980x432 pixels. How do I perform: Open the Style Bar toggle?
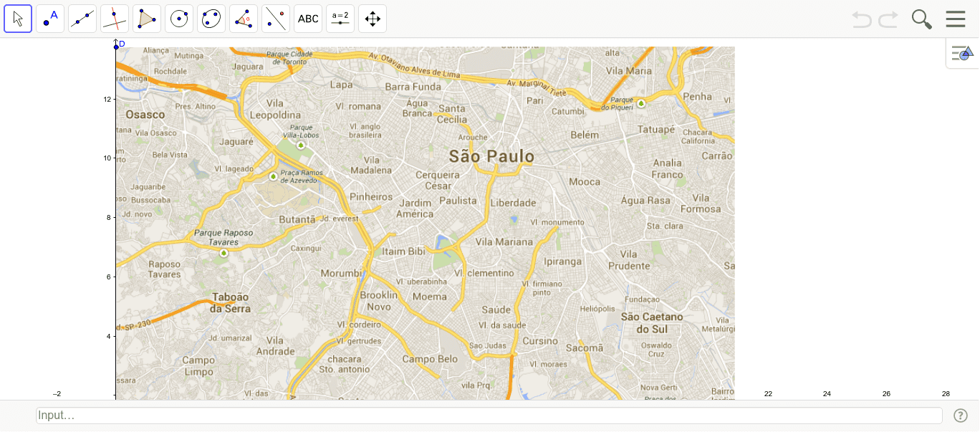pyautogui.click(x=963, y=53)
